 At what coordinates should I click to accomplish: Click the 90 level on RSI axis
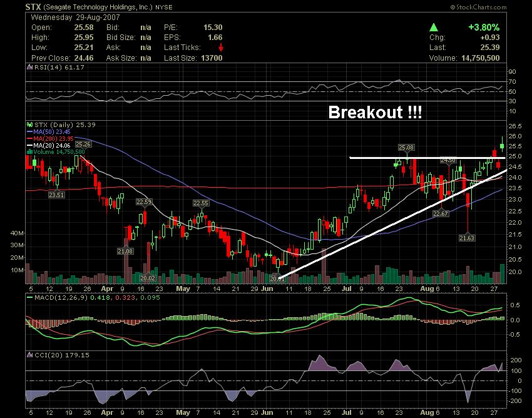(x=513, y=72)
